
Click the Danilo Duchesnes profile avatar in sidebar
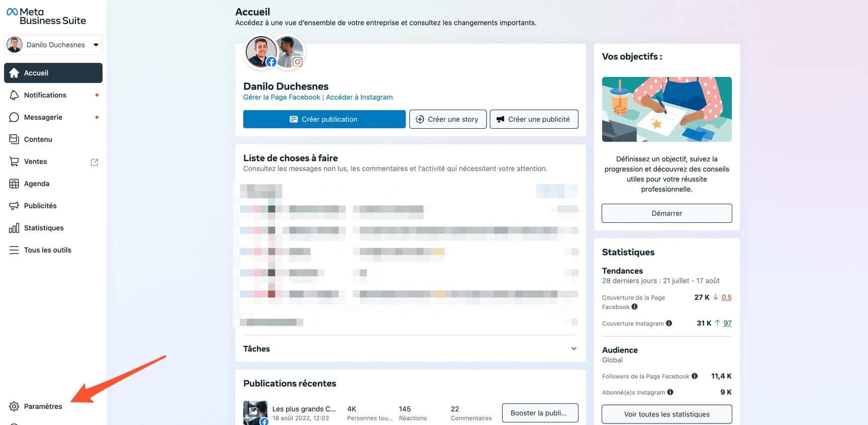(x=15, y=45)
